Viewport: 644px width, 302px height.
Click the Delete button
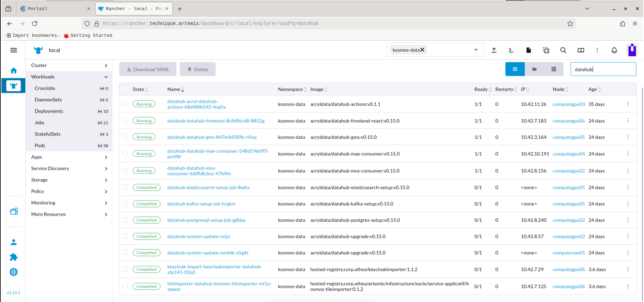click(x=198, y=69)
